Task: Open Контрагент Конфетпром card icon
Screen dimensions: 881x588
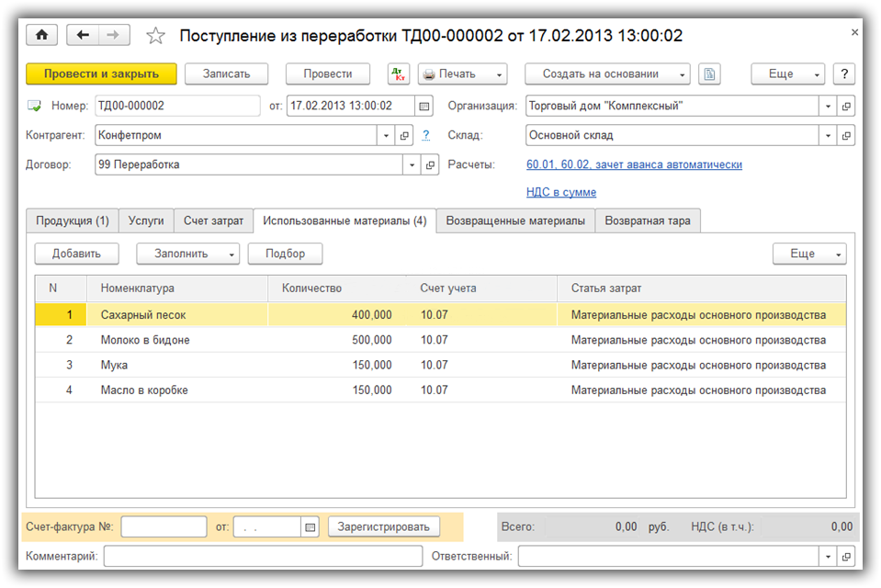Action: point(404,136)
